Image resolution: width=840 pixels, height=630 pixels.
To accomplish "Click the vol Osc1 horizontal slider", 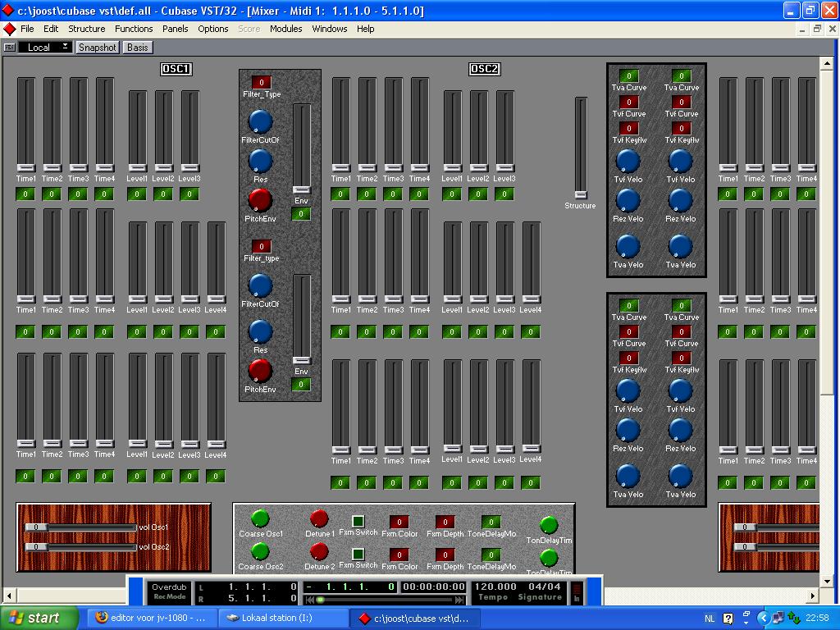I will [81, 527].
